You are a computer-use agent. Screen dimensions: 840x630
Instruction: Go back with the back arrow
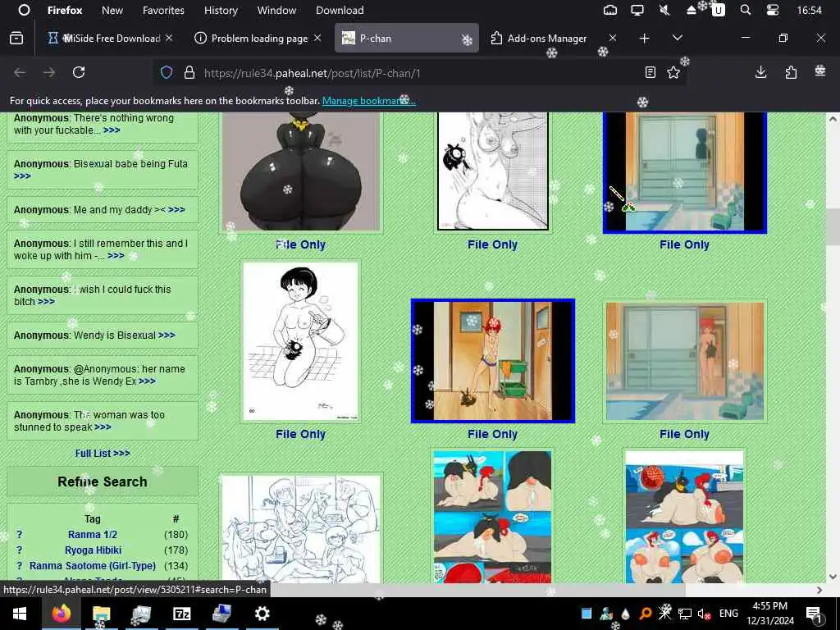[20, 72]
